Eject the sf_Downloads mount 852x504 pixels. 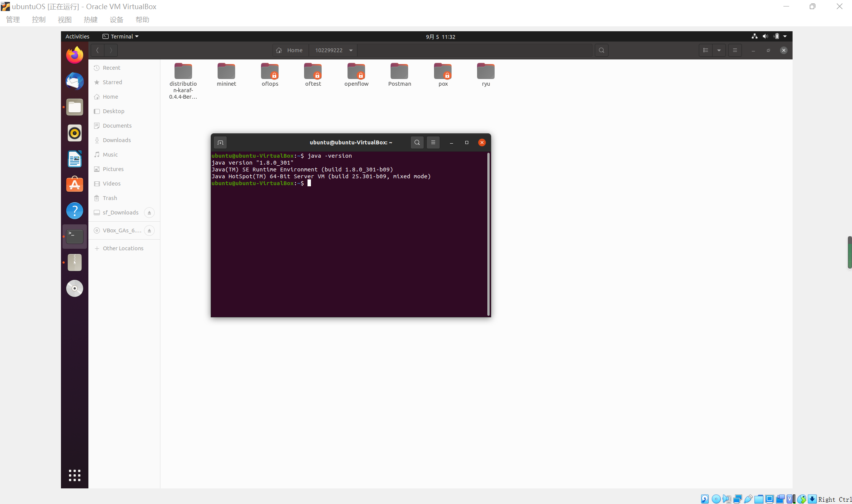[149, 213]
